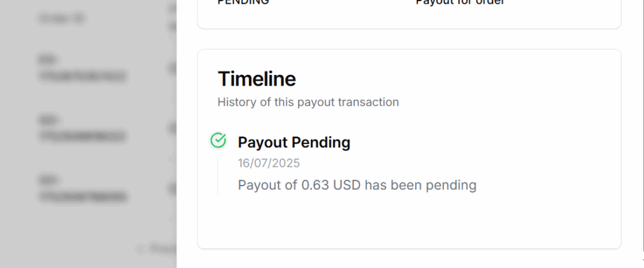
Task: Click the Timeline section heading
Action: (257, 79)
